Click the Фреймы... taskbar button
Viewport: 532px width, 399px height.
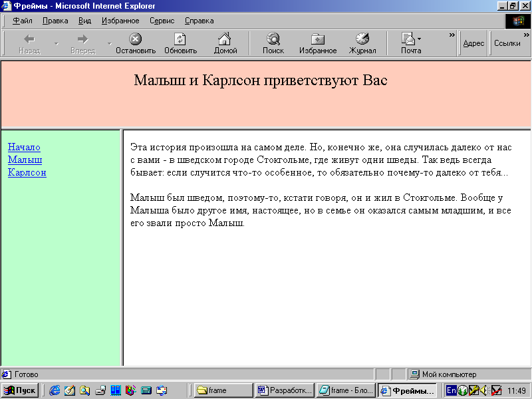[x=407, y=390]
